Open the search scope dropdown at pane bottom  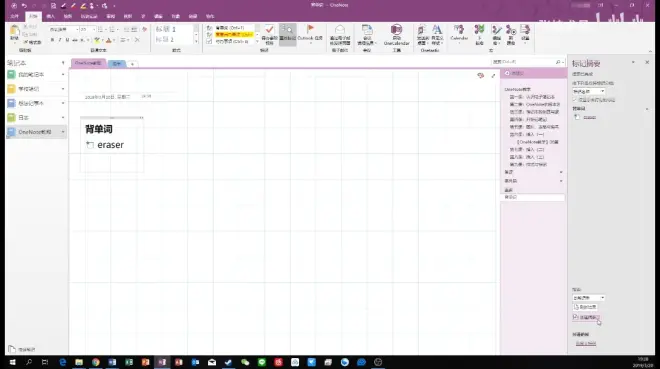(588, 298)
